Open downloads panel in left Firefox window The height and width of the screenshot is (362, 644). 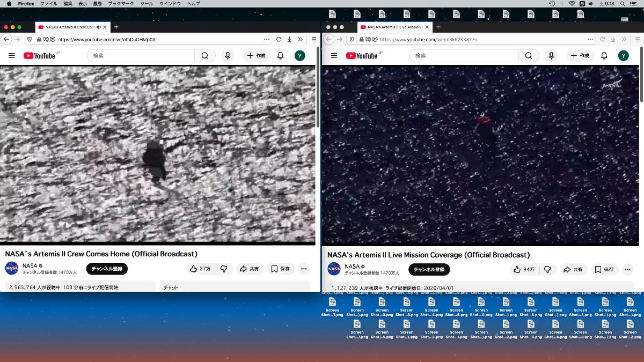(289, 39)
